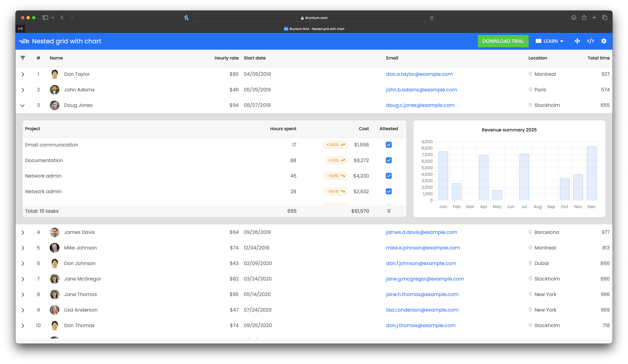Click the Gmail pinned tab icon
Image resolution: width=628 pixels, height=364 pixels.
pos(20,29)
